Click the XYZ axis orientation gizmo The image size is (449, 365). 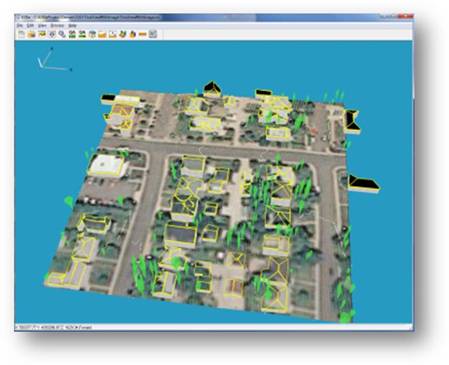pos(53,60)
